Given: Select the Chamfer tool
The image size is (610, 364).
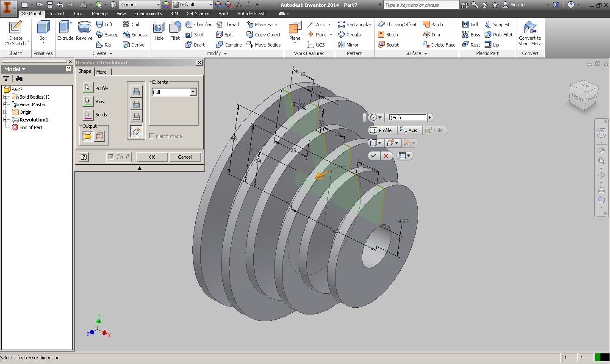Looking at the screenshot, I should click(198, 25).
